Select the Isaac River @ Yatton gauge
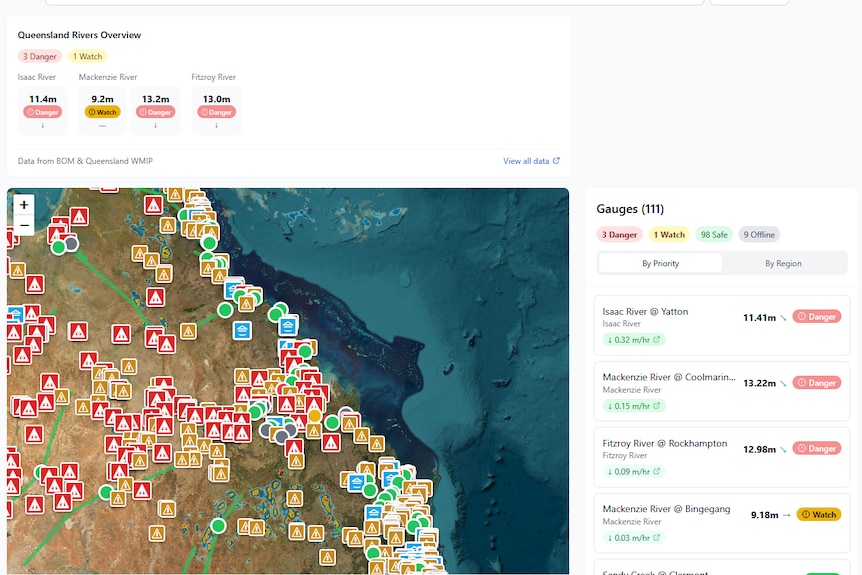862x575 pixels. [x=722, y=325]
